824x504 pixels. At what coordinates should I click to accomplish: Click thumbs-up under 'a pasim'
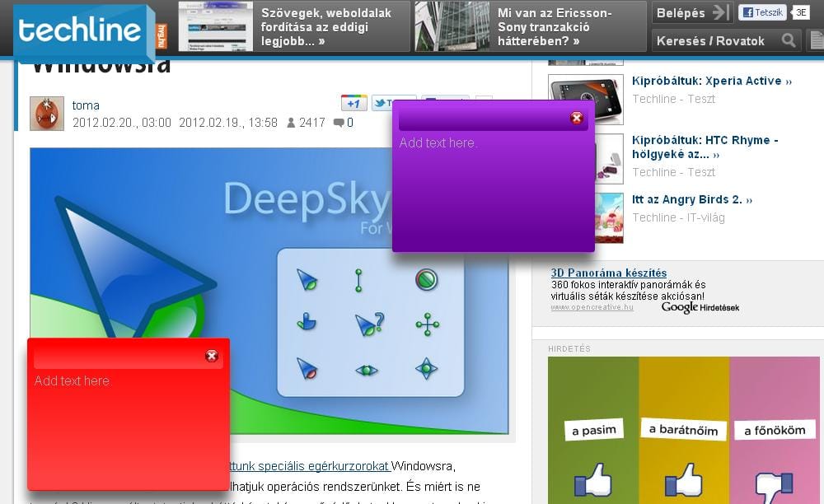coord(592,480)
